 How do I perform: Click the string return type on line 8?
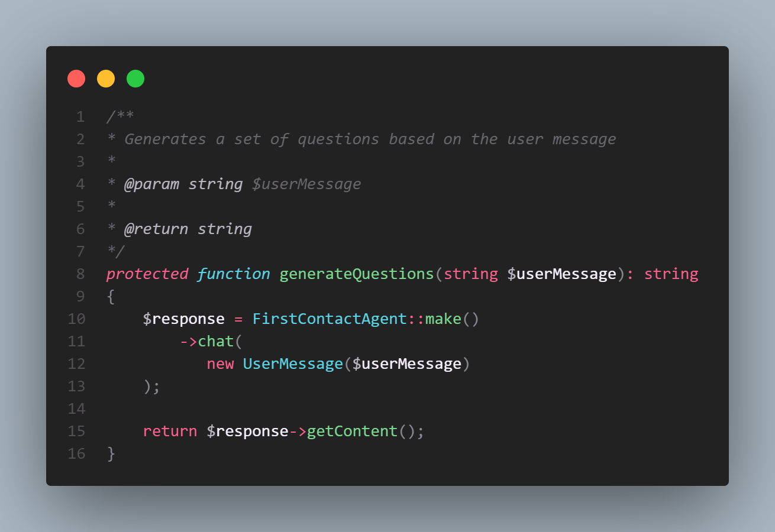671,274
